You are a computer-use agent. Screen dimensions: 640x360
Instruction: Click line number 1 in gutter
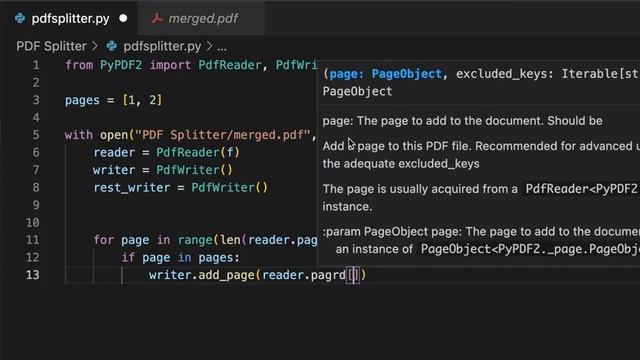(x=36, y=65)
